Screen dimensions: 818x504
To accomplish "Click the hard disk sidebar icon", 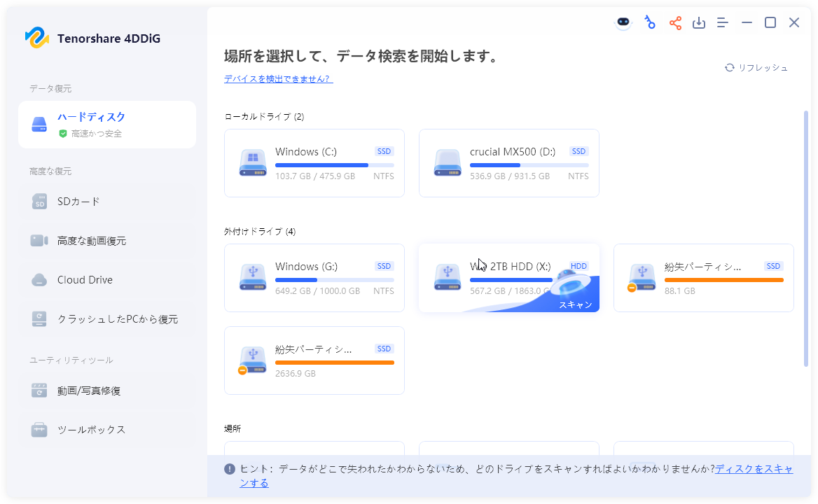I will pos(40,125).
